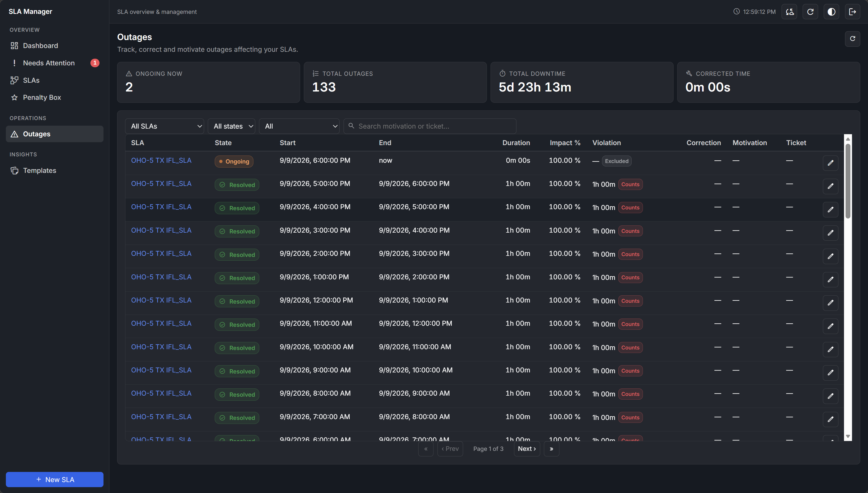Click the language switch icon in header
Viewport: 868px width, 493px height.
click(x=789, y=12)
